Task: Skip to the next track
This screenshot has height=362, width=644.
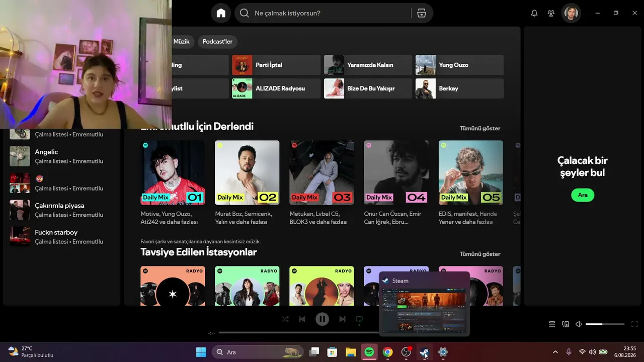Action: (x=342, y=319)
